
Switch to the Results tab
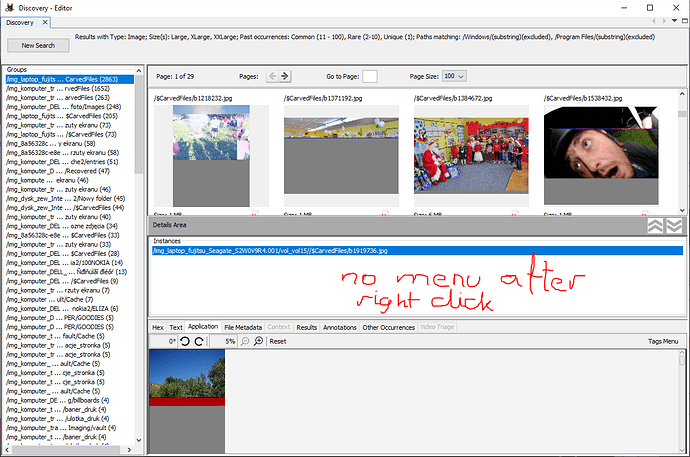[x=307, y=327]
